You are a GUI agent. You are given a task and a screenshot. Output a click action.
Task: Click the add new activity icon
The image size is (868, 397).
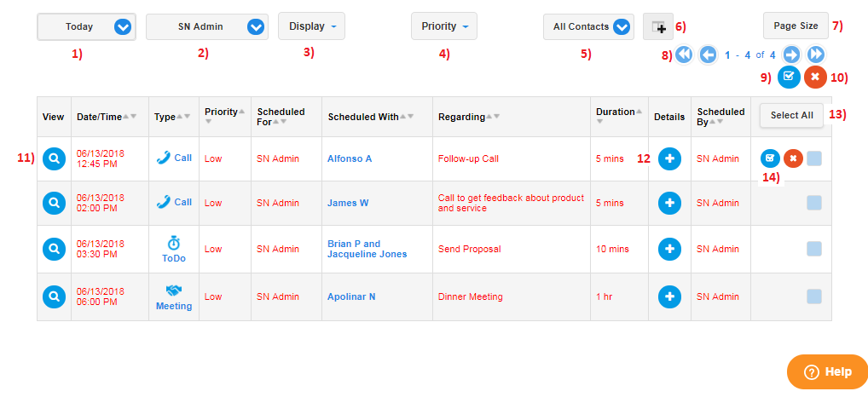658,26
